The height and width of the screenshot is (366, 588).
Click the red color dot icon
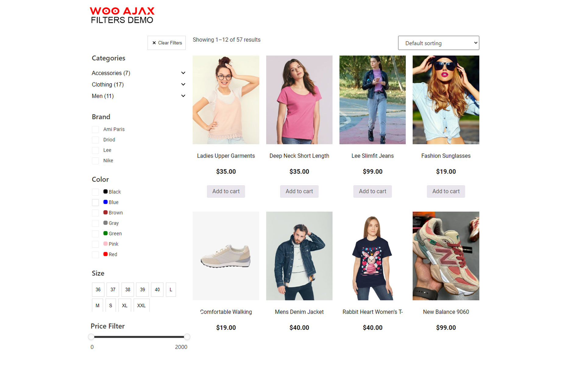105,255
